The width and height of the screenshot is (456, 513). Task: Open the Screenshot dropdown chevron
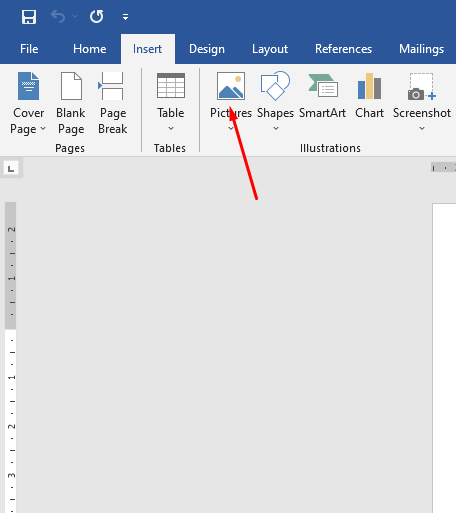pos(422,128)
